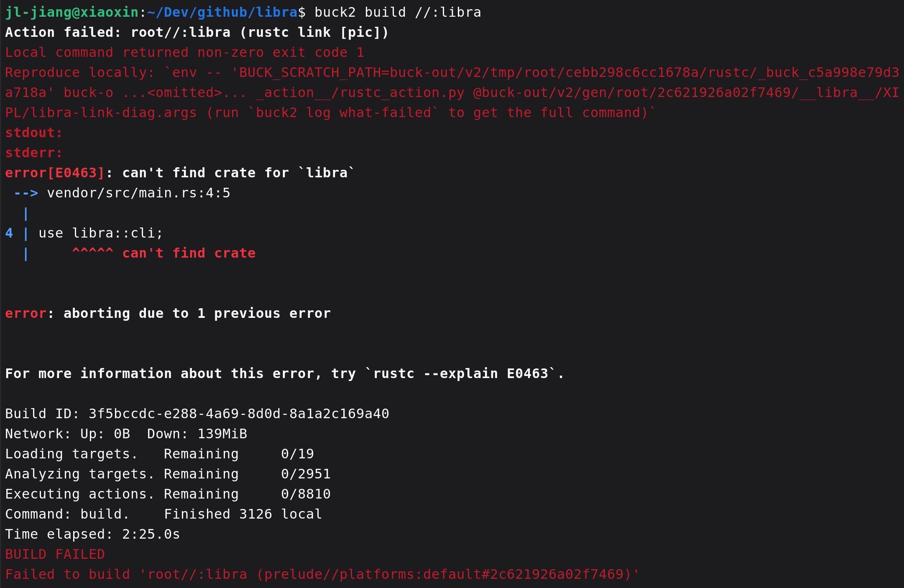Click the vendor/src/main.rs:4:5 file reference

tap(138, 193)
